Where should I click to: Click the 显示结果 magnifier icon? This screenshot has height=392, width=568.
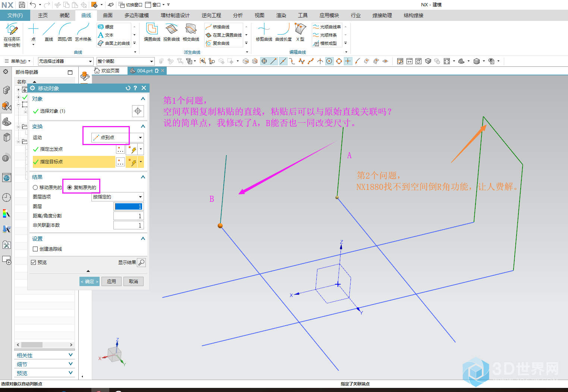141,263
